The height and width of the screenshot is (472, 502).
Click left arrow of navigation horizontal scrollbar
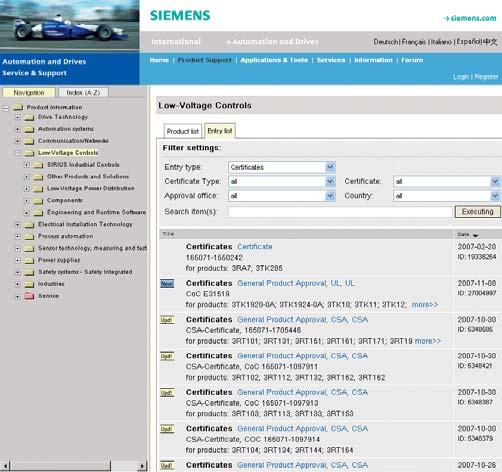click(x=5, y=466)
